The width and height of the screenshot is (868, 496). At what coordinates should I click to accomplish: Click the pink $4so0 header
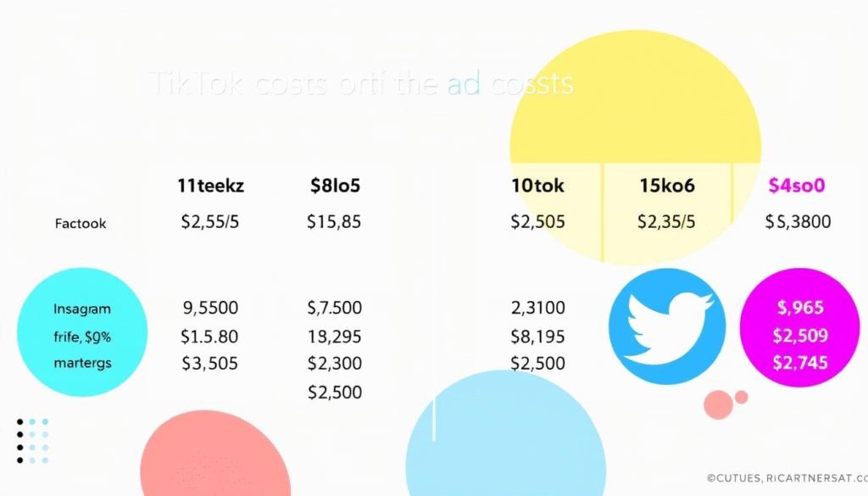[797, 186]
